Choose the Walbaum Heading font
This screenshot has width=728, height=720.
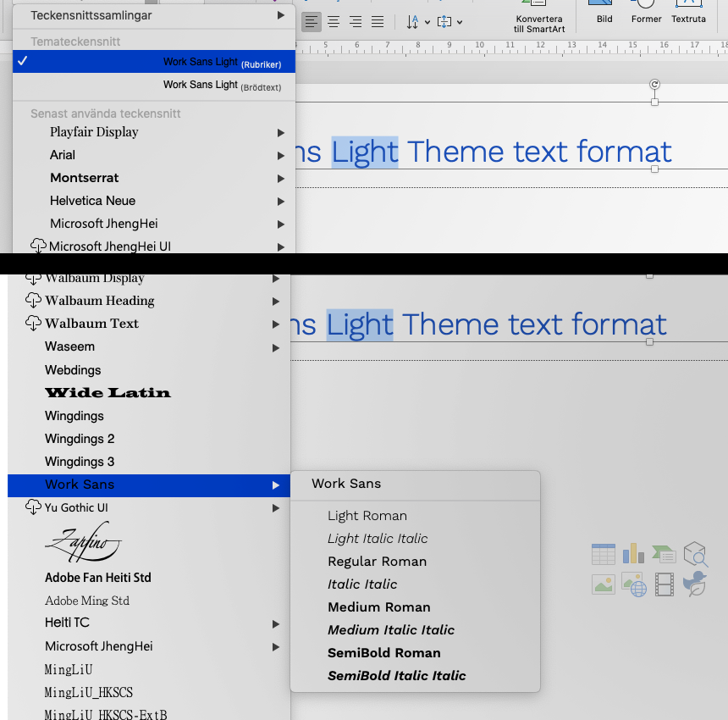click(x=100, y=301)
